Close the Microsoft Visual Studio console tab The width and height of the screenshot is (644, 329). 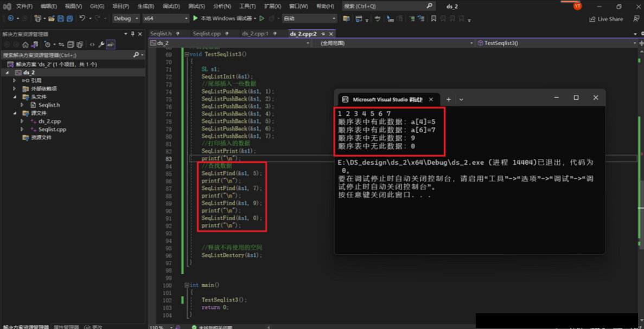431,99
